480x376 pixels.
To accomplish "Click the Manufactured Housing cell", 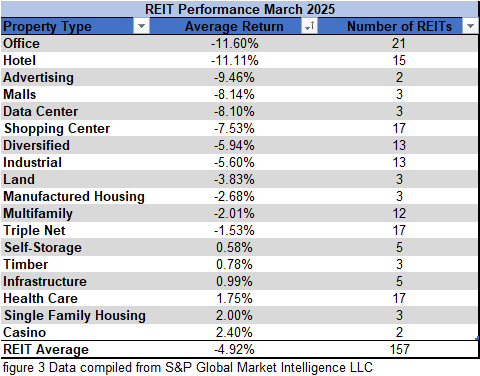I will 75,196.
